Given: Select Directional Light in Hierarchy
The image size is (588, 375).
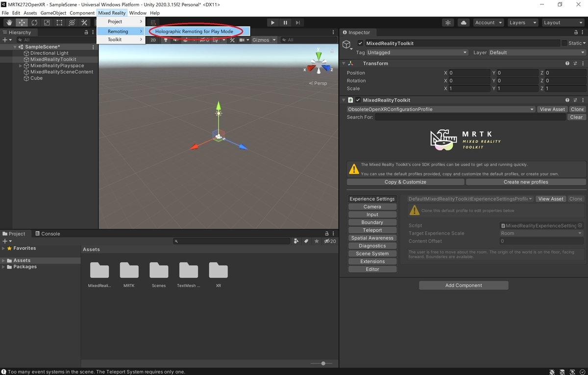Looking at the screenshot, I should (x=49, y=53).
